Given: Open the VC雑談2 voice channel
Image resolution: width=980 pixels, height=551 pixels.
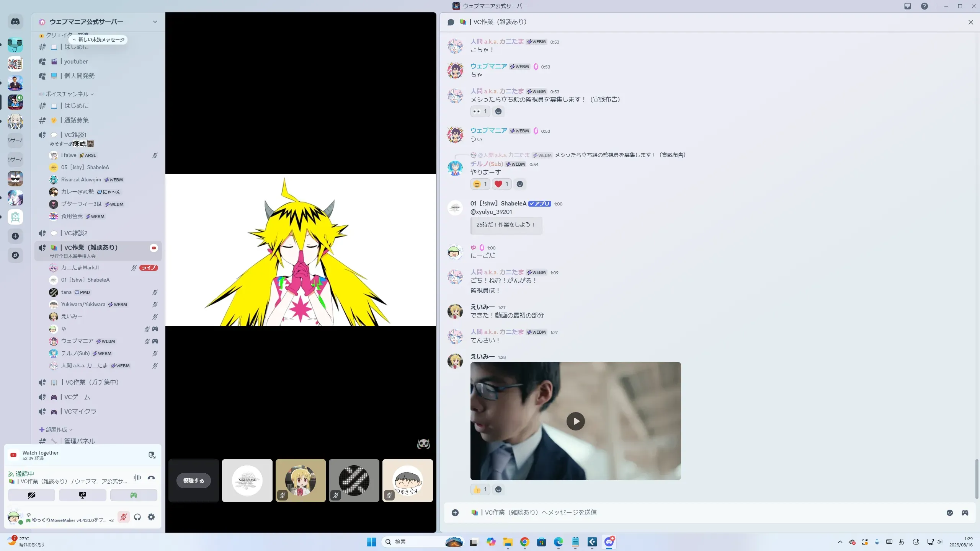Looking at the screenshot, I should click(76, 233).
